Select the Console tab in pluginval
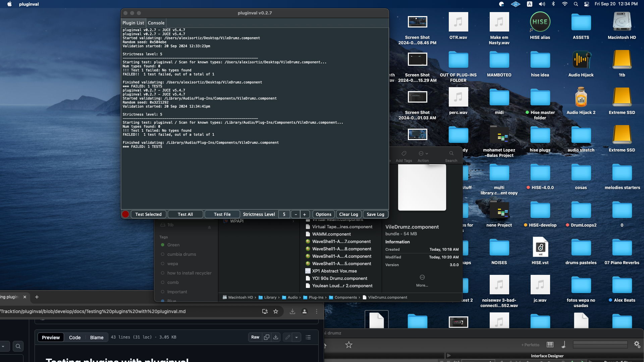Viewport: 644px width, 362px height. click(156, 22)
